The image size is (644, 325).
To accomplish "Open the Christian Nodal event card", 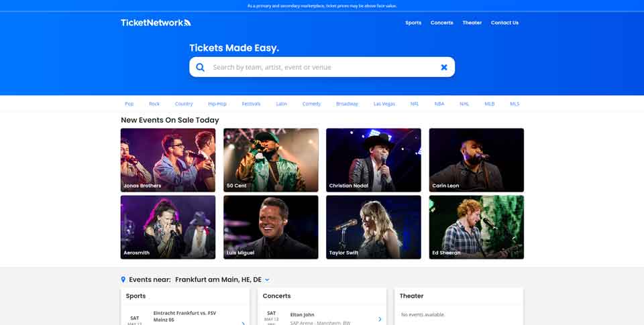I will click(374, 160).
